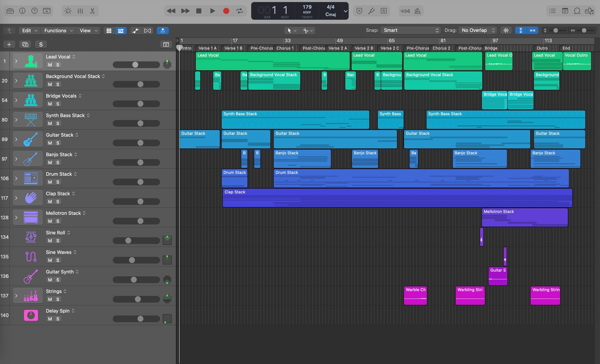The height and width of the screenshot is (364, 600).
Task: Open the Note Pads icon
Action: [x=565, y=11]
